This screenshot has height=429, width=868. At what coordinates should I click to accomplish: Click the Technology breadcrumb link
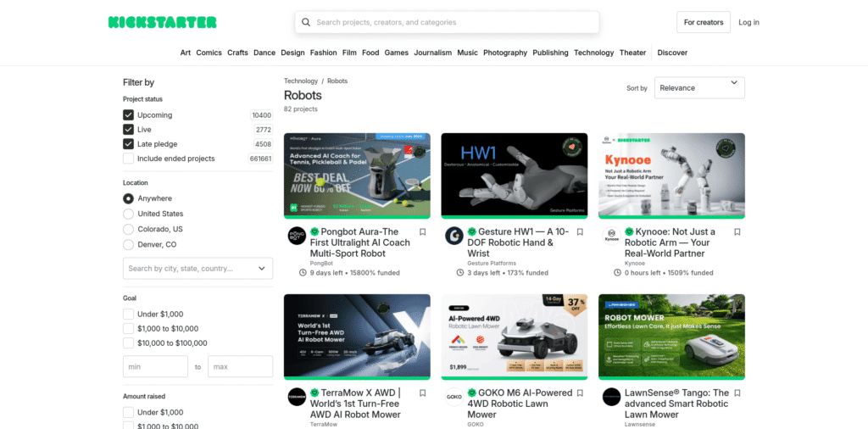click(301, 81)
